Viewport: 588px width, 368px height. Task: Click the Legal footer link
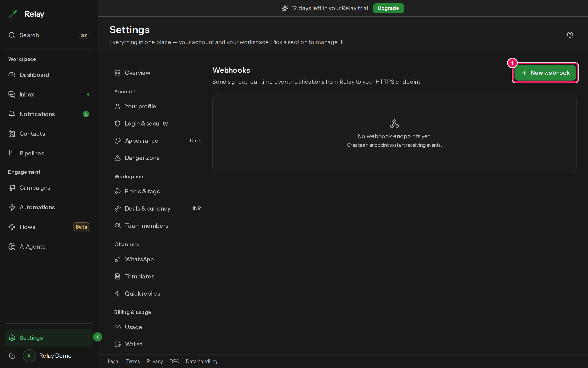tap(114, 361)
